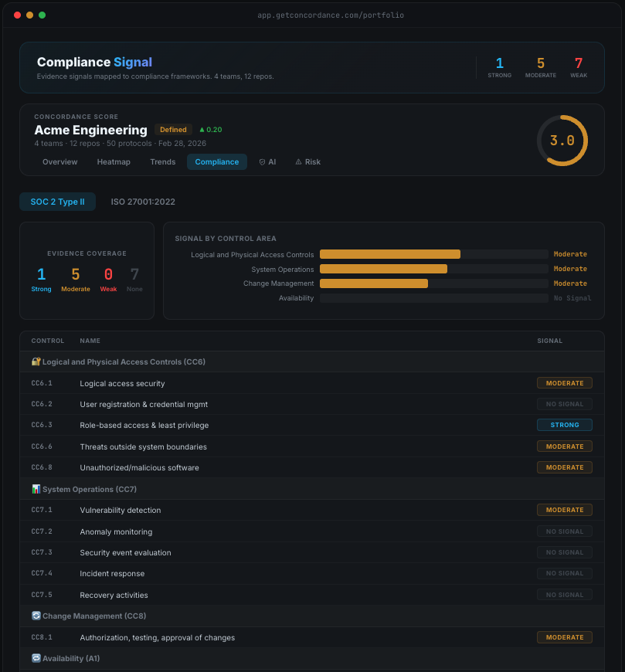Click the CONTROL column header

point(48,341)
